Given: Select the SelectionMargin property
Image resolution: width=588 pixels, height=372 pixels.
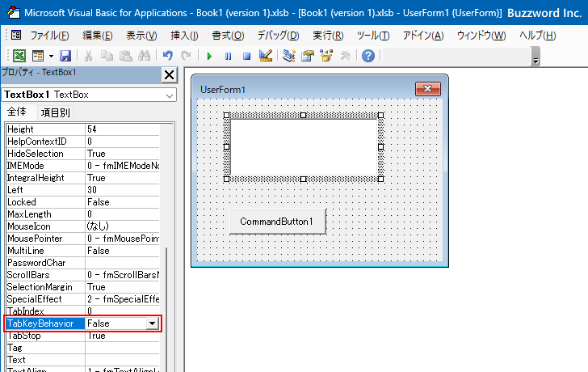Looking at the screenshot, I should [46, 287].
